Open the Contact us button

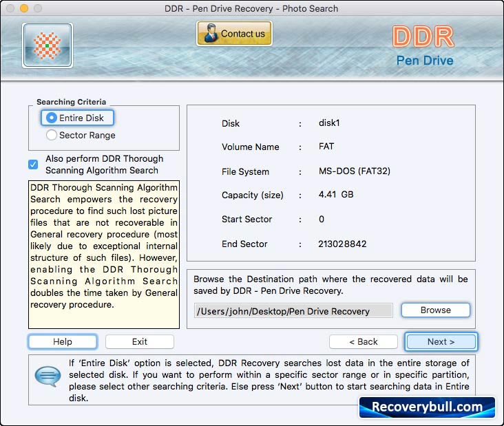click(x=234, y=34)
